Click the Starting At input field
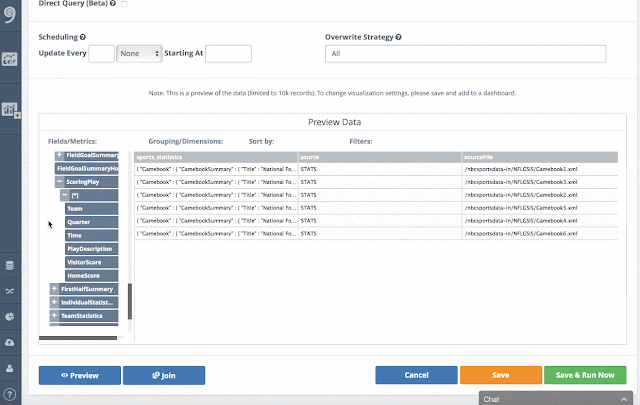 [228, 53]
